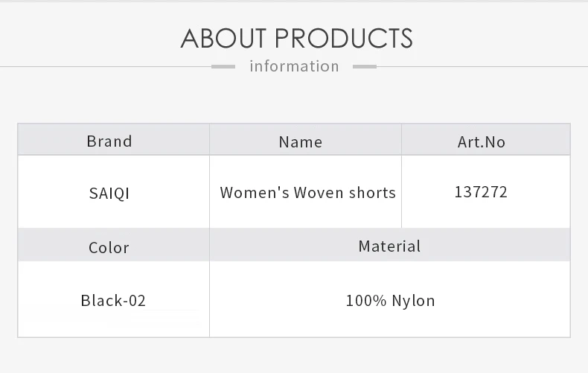Image resolution: width=588 pixels, height=373 pixels.
Task: Click the dash left of information
Action: pyautogui.click(x=223, y=66)
